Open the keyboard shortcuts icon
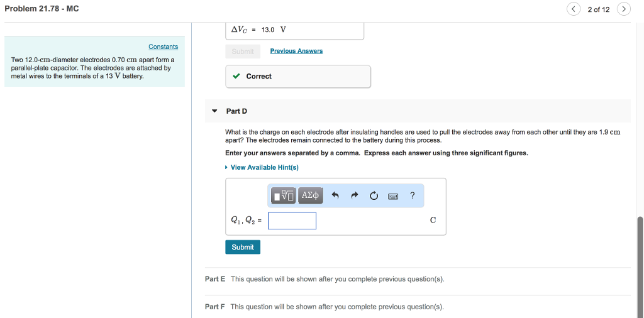Image resolution: width=644 pixels, height=318 pixels. [393, 196]
